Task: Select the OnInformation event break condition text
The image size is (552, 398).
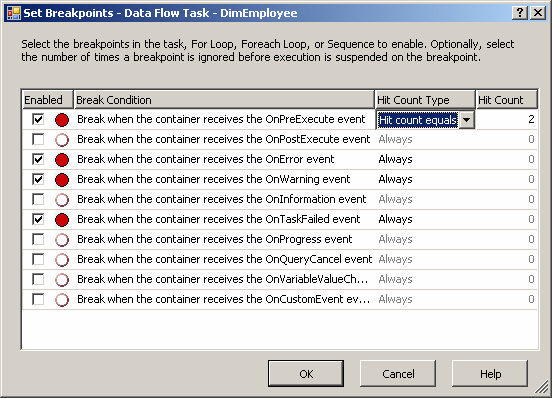Action: pos(222,200)
